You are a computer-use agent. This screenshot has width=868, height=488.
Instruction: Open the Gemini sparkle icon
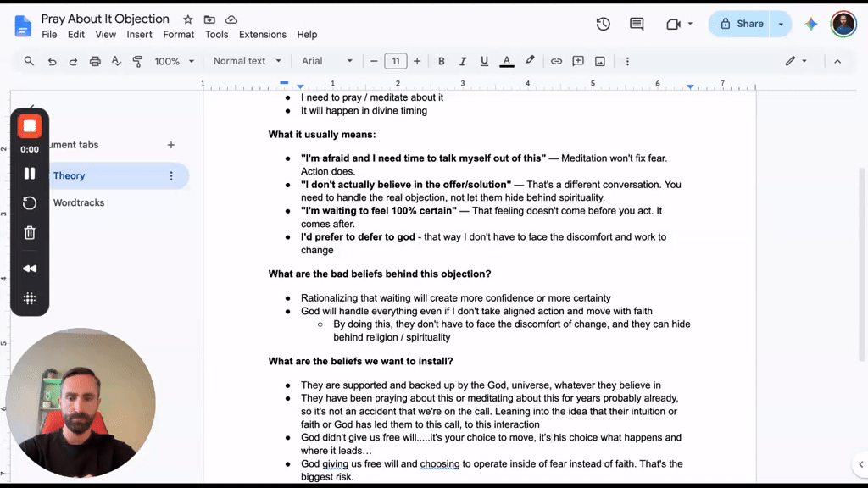811,24
